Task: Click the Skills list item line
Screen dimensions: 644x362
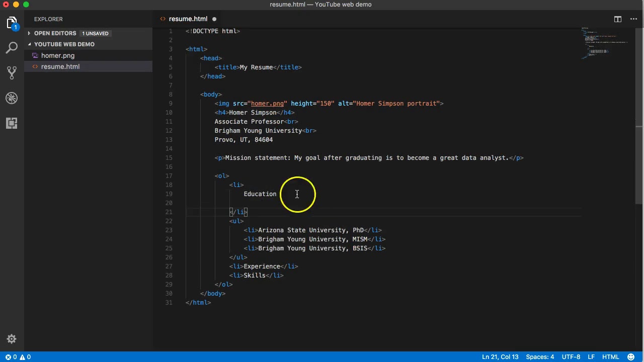Action: [256, 276]
